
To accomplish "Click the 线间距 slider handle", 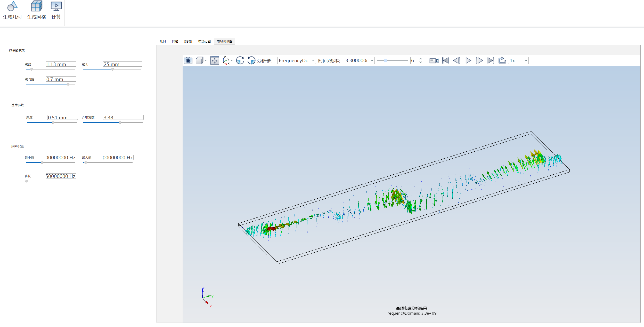I will click(x=68, y=84).
